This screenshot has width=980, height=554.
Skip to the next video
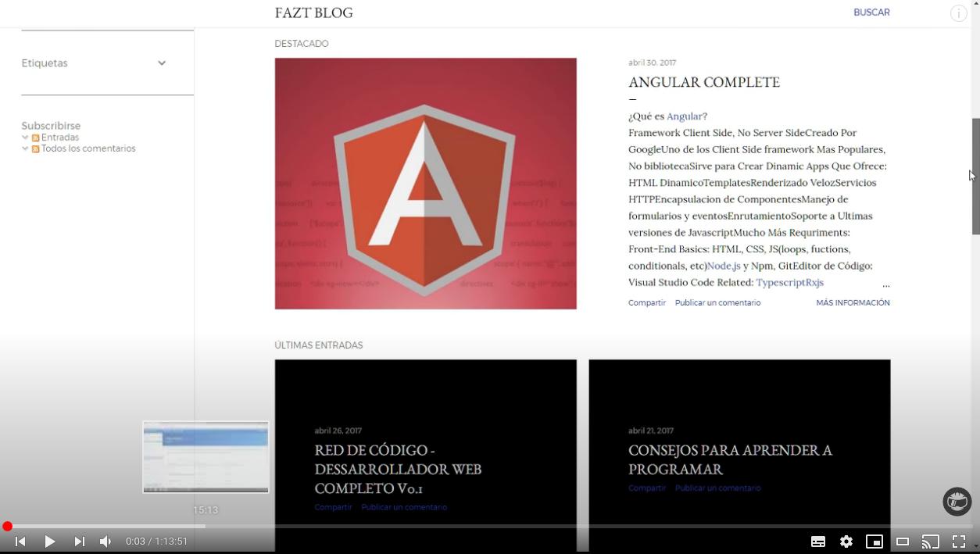click(x=79, y=541)
